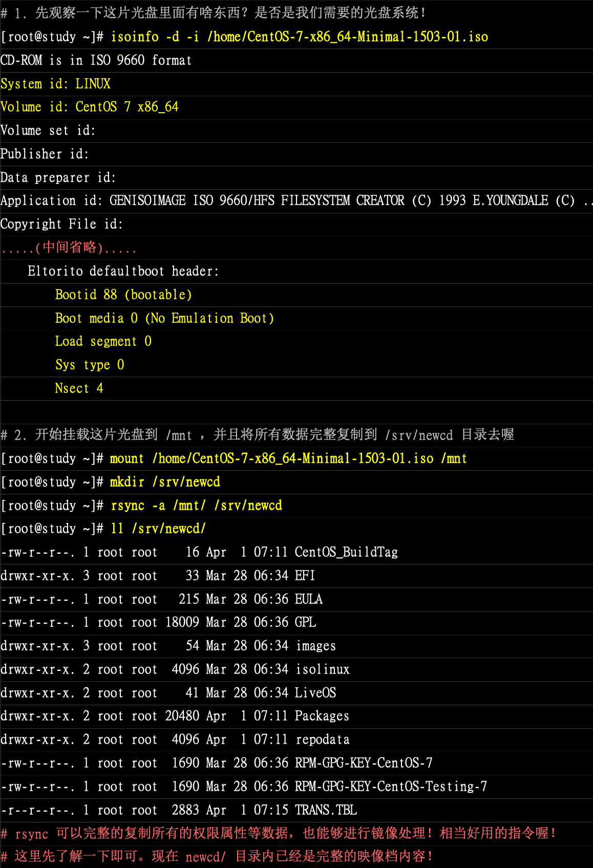Screen dimensions: 593x868
Task: Click the 'Copyright File id:' line
Action: click(61, 224)
